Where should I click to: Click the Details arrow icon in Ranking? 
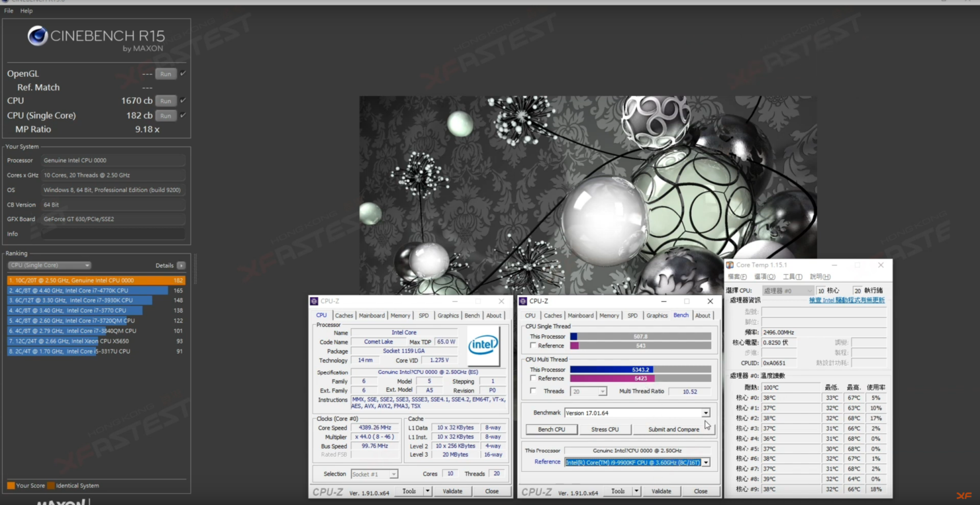pos(181,265)
